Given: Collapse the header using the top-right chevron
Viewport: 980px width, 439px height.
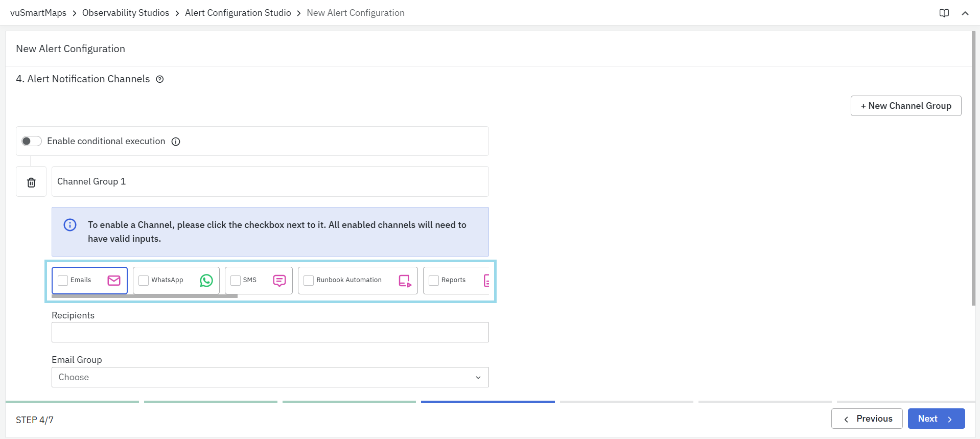Looking at the screenshot, I should (x=965, y=13).
